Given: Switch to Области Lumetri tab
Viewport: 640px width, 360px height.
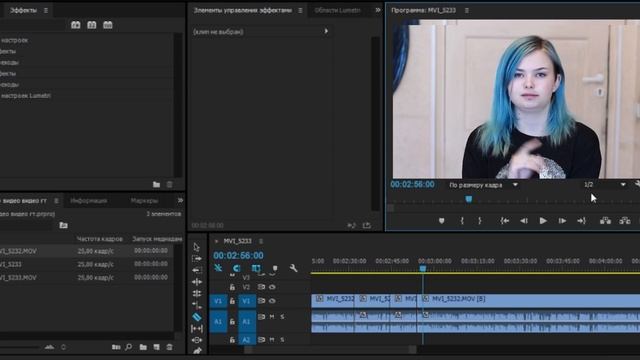Looking at the screenshot, I should coord(337,10).
